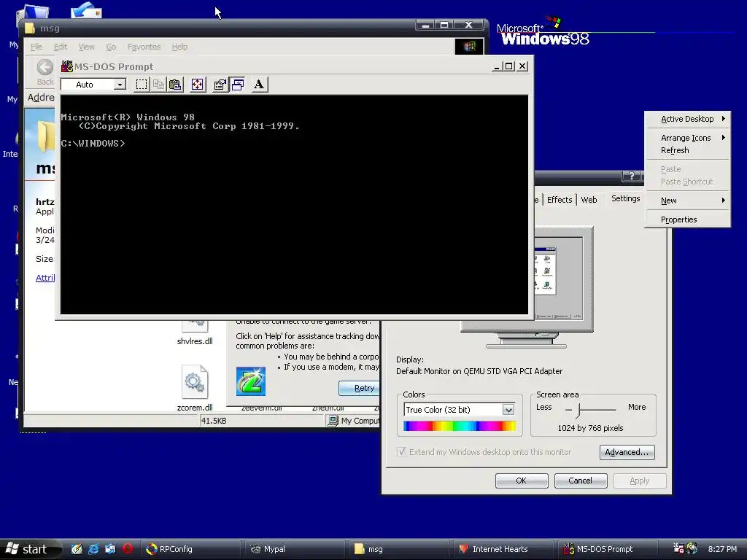Click the red quick launch icon

127,549
